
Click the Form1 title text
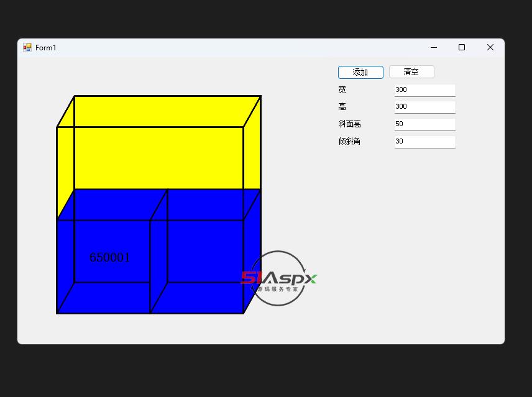point(46,48)
